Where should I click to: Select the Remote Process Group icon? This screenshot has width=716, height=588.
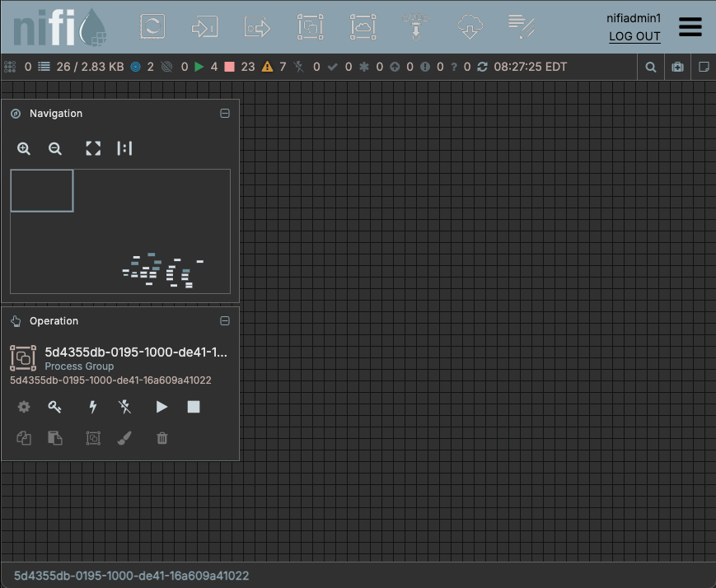click(363, 26)
